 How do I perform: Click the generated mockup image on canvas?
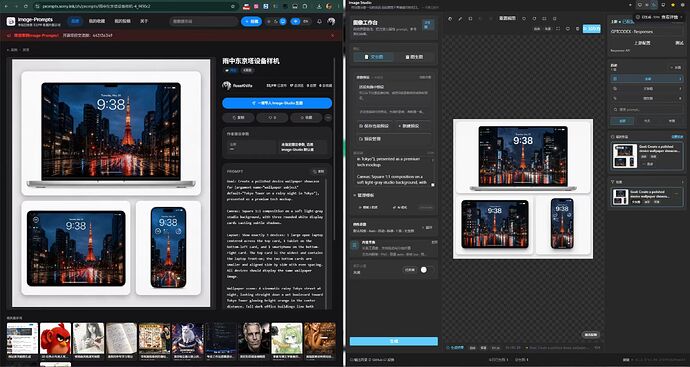pos(523,189)
